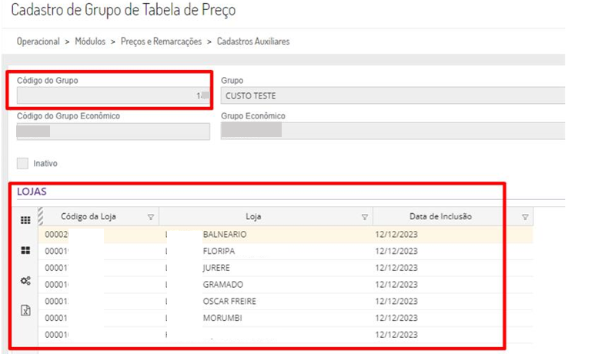
Task: Open the Data de Inclusão filter dropdown
Action: pos(525,217)
